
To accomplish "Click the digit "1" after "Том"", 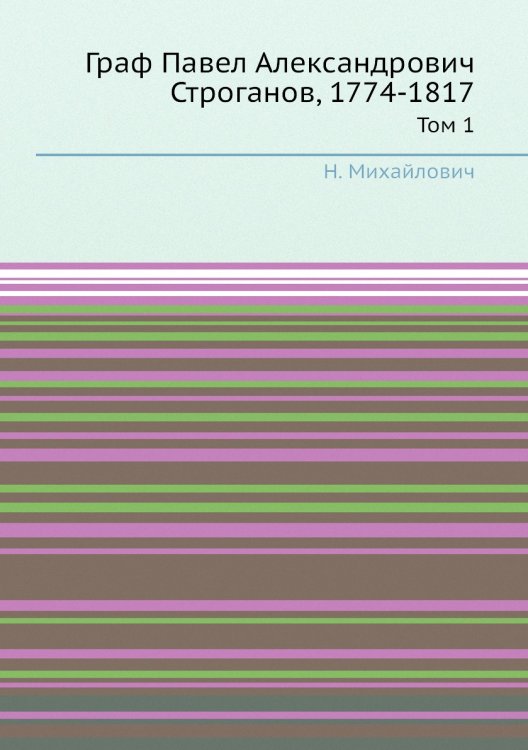I will (468, 126).
